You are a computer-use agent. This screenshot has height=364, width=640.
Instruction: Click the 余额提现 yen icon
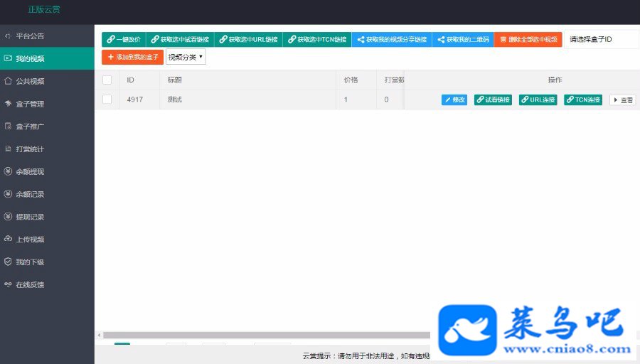pos(8,171)
